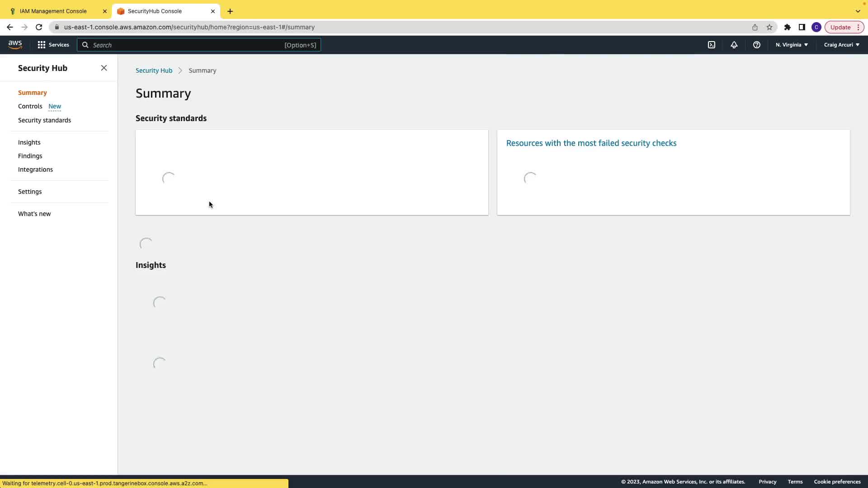Open the Services grid menu
This screenshot has width=868, height=488.
pyautogui.click(x=53, y=45)
